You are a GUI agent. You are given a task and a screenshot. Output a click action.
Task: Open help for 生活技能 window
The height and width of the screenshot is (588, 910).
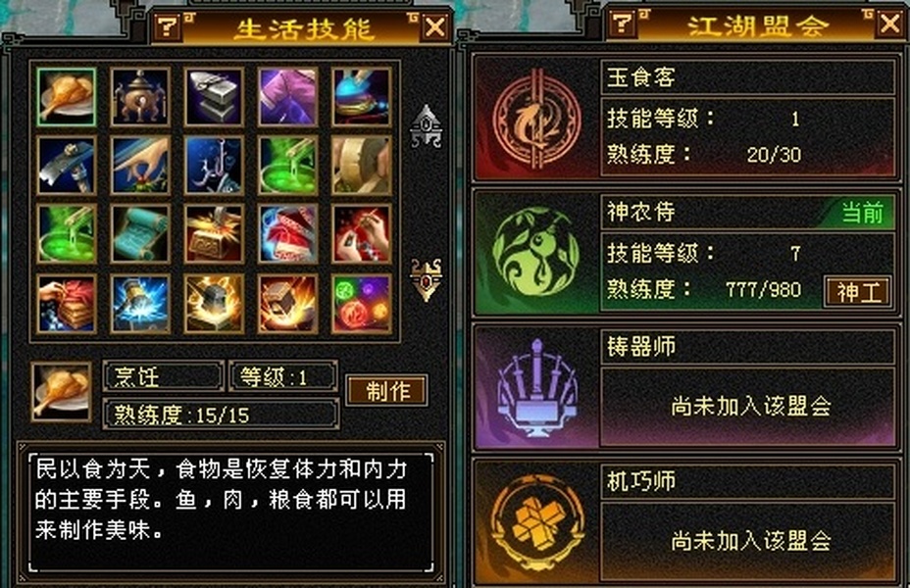tap(169, 26)
